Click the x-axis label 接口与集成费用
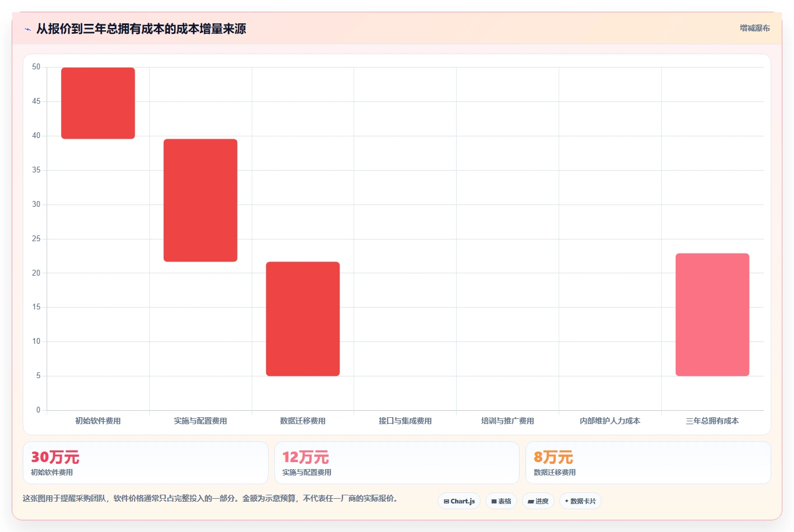Image resolution: width=794 pixels, height=532 pixels. (405, 421)
